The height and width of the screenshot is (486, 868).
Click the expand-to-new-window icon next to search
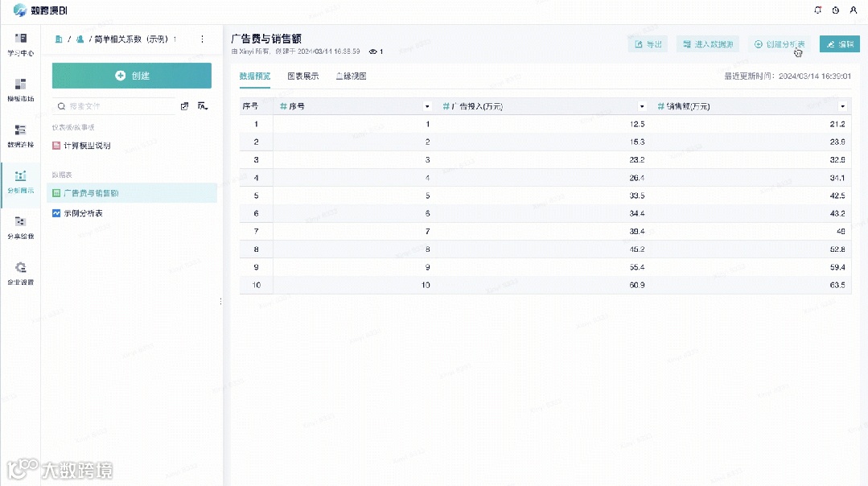(184, 105)
